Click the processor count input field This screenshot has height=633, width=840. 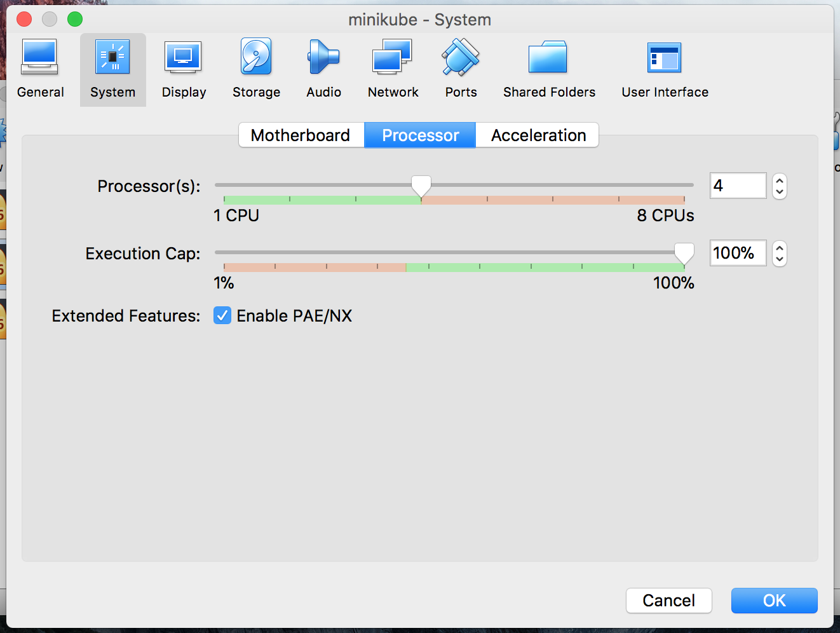coord(738,186)
